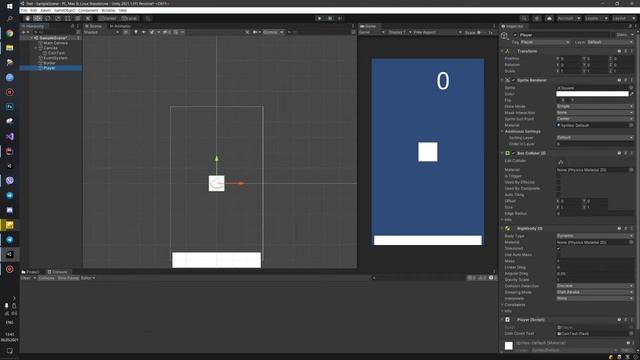This screenshot has width=640, height=360.
Task: Select Main Camera in Hierarchy
Action: click(x=56, y=43)
